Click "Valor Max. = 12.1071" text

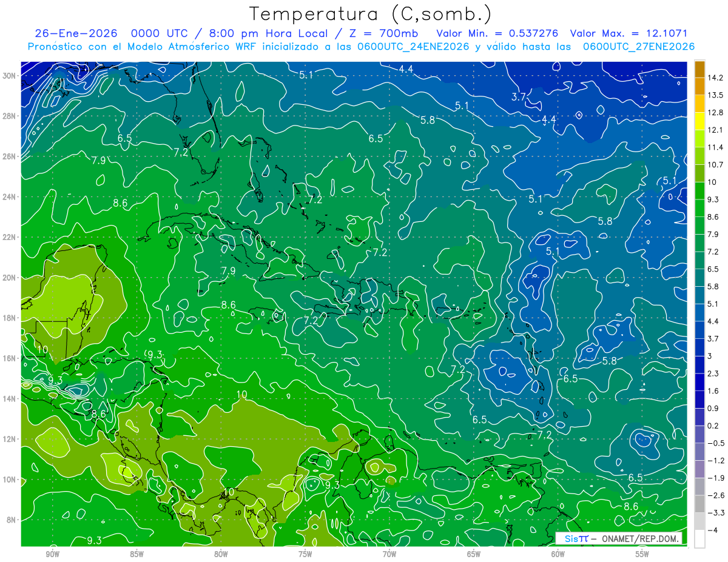click(x=629, y=33)
